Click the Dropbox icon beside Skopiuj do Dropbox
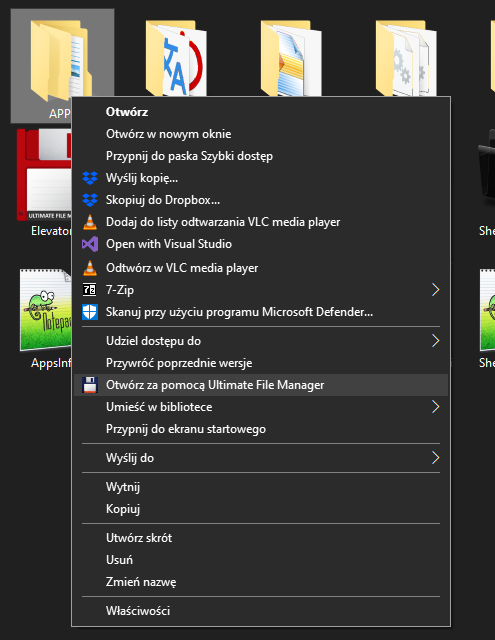Screen dimensions: 495x640 [x=90, y=200]
